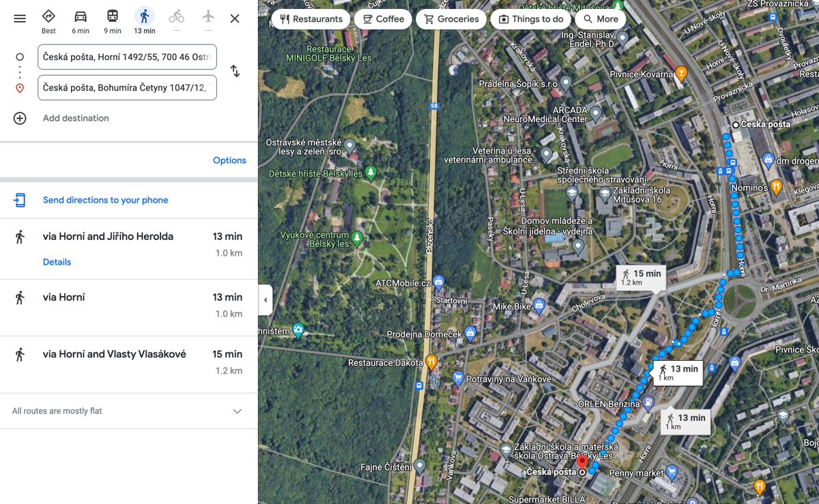The width and height of the screenshot is (819, 504).
Task: Click the Veterina u lesa pin
Action: (546, 155)
